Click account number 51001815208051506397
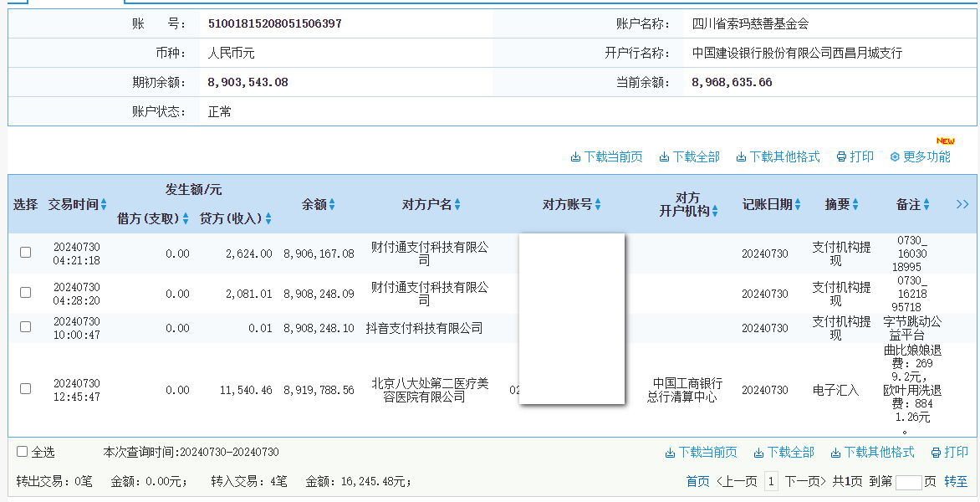The width and height of the screenshot is (980, 502). 275,23
